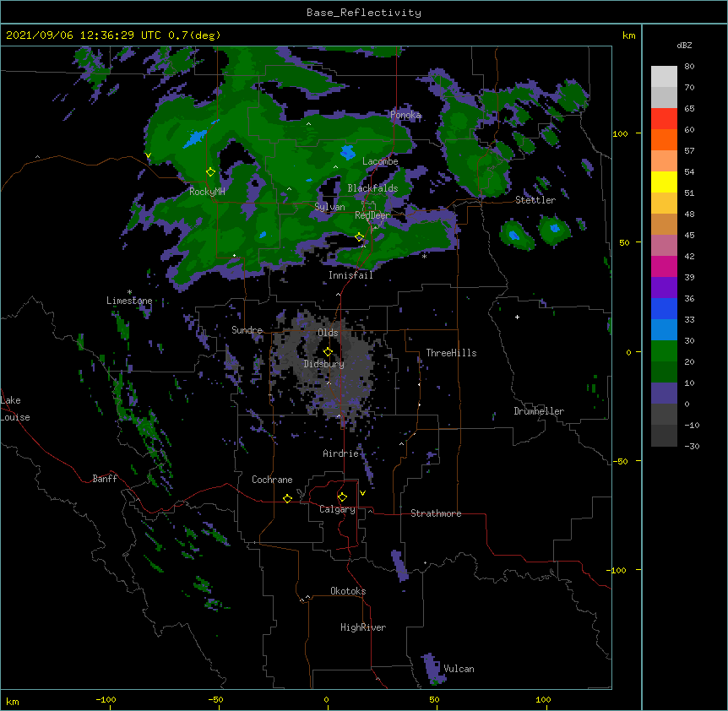Click the Lake Louise label
Viewport: 728px width, 711px height.
[15, 409]
